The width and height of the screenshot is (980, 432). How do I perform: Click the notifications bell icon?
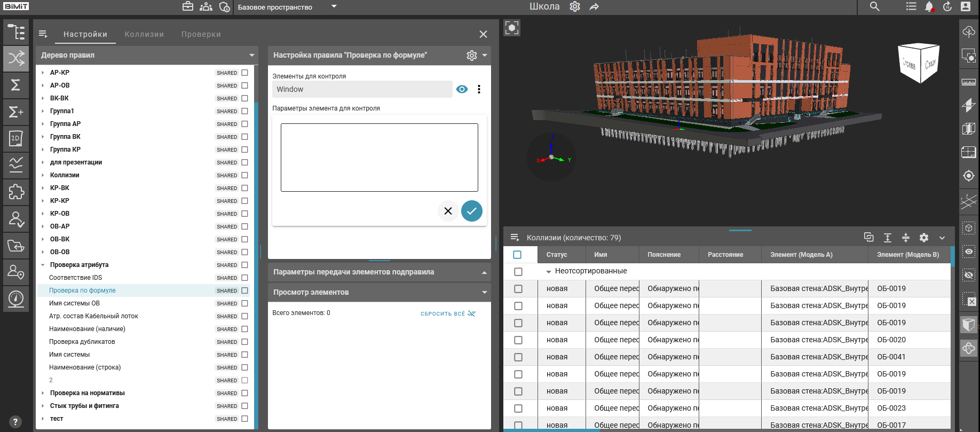(x=929, y=7)
